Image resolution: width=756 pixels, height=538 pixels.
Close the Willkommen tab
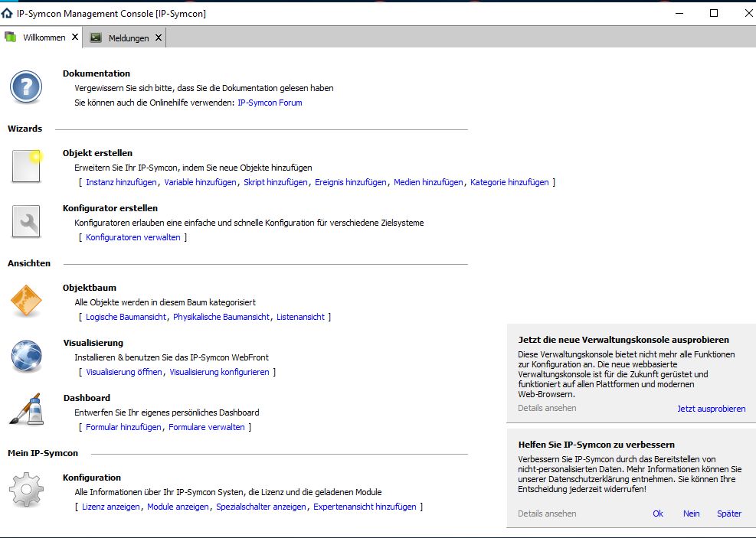click(75, 37)
